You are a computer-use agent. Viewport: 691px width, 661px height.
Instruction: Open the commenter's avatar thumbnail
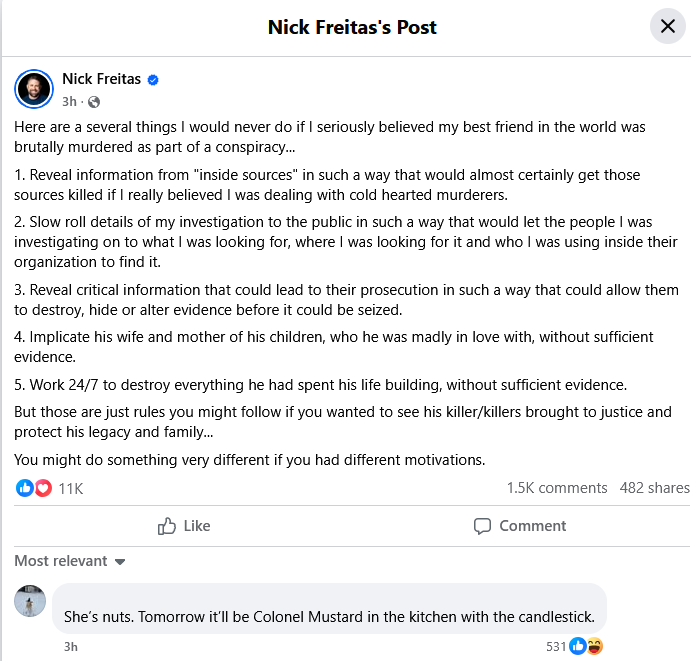coord(30,601)
